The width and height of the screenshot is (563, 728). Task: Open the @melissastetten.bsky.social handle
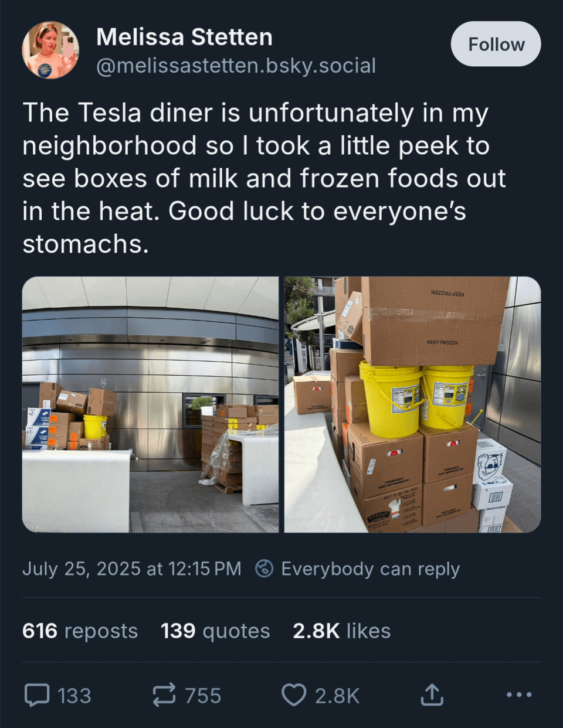click(236, 66)
